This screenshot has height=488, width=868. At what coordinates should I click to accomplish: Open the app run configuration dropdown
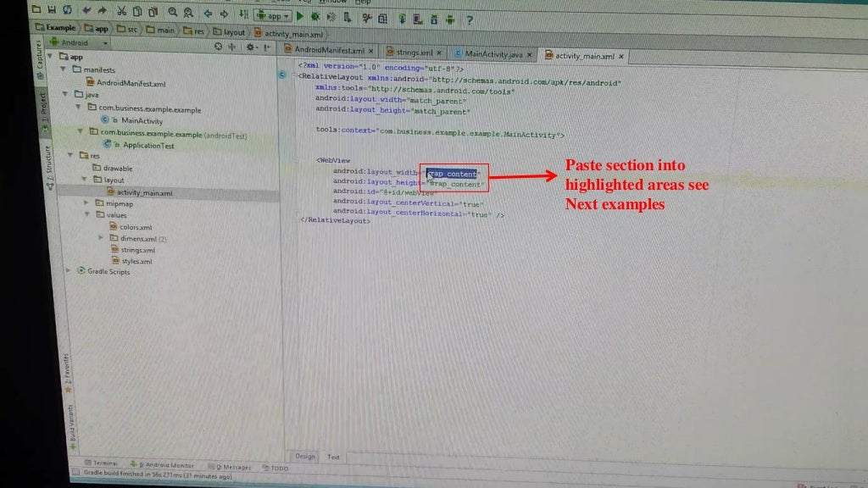(x=273, y=16)
